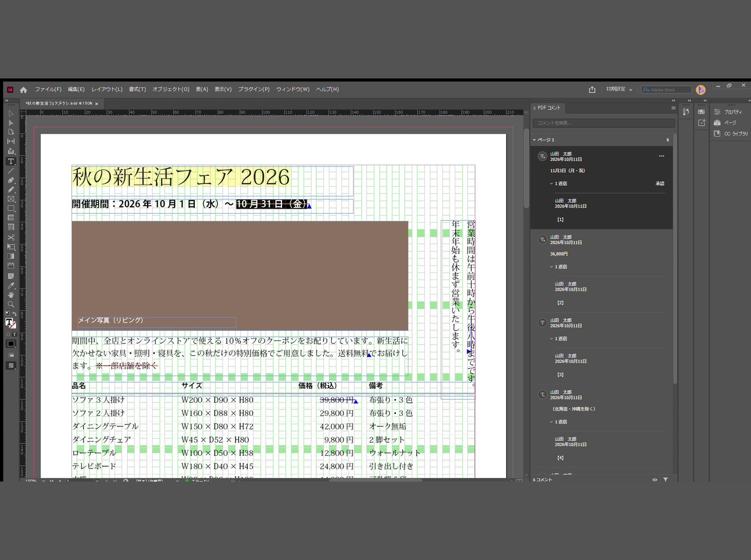The height and width of the screenshot is (560, 751).
Task: Open the 初期設定 workspace dropdown
Action: click(x=619, y=89)
